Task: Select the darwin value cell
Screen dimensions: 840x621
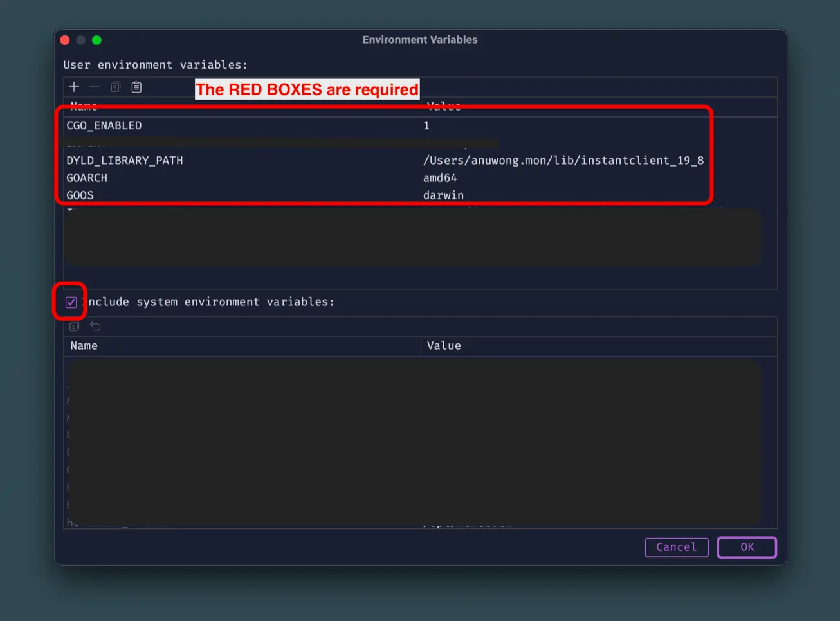Action: click(x=443, y=195)
